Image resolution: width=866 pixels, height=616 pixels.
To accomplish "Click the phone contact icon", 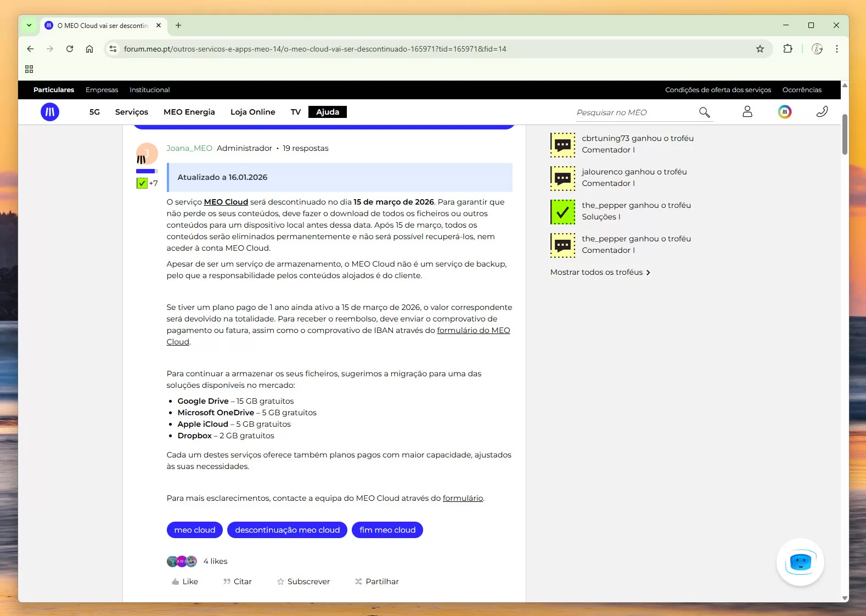I will point(822,112).
